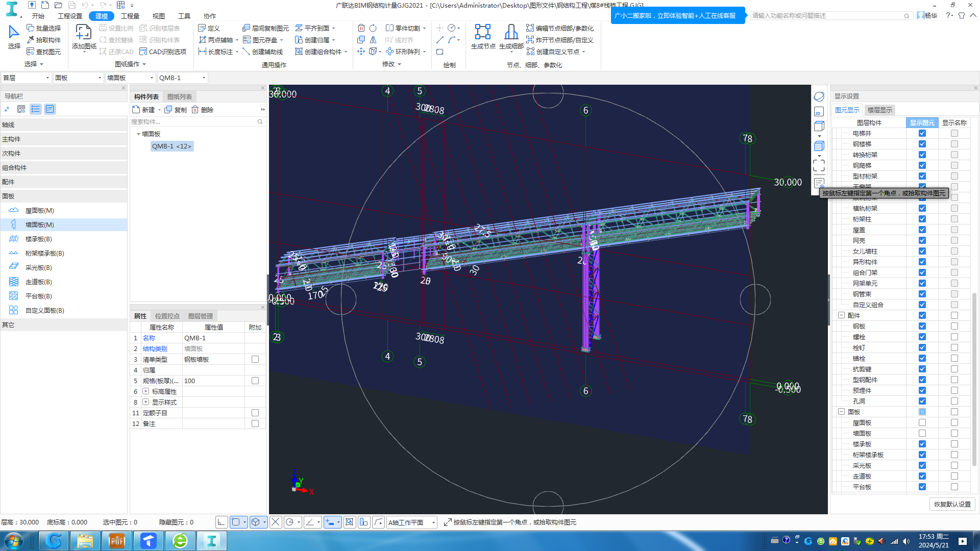980x551 pixels.
Task: Open the 视图 ribbon tab
Action: pyautogui.click(x=159, y=16)
